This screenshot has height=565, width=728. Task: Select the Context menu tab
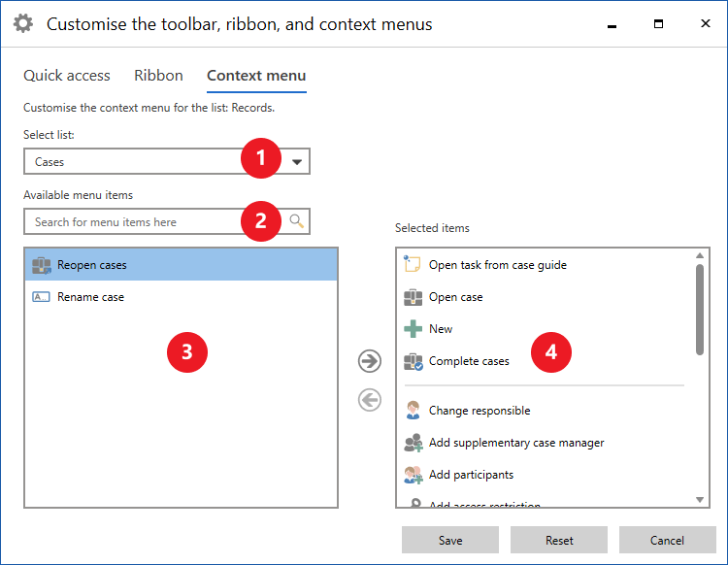point(256,75)
